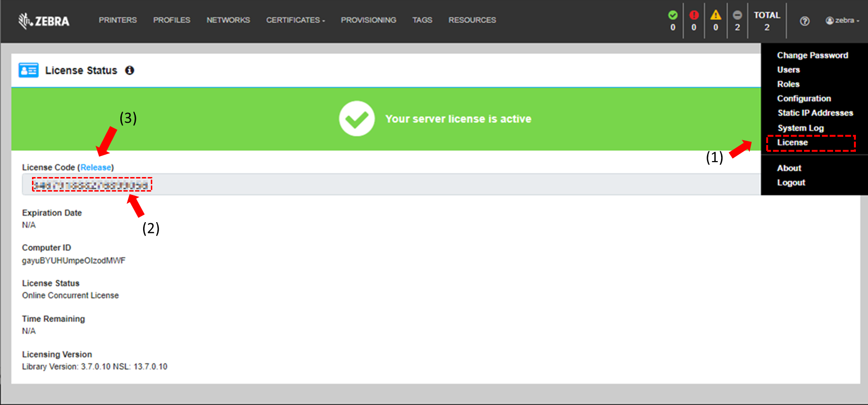Click the gray offline status icon

[x=737, y=15]
